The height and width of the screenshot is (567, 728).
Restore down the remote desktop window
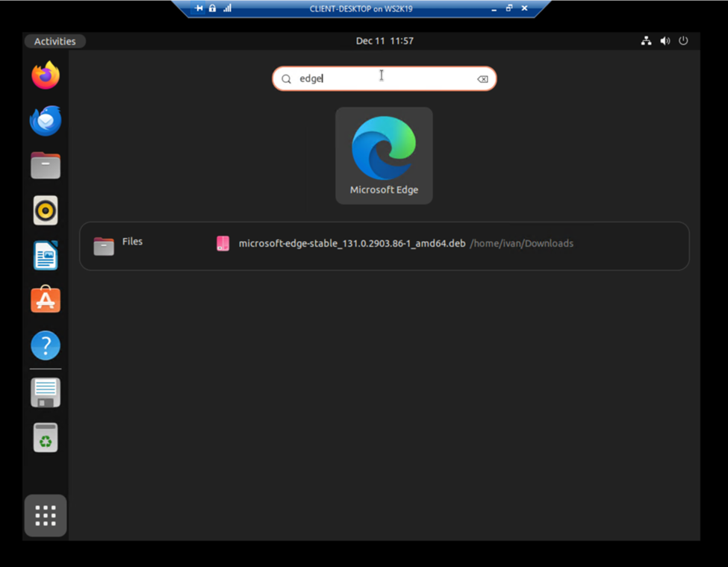coord(509,8)
